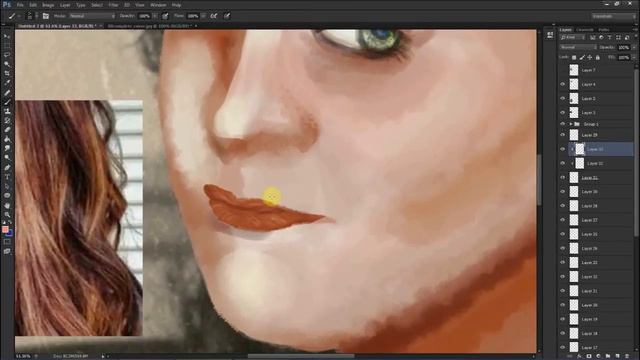Select the Path Selection tool

tap(7, 186)
